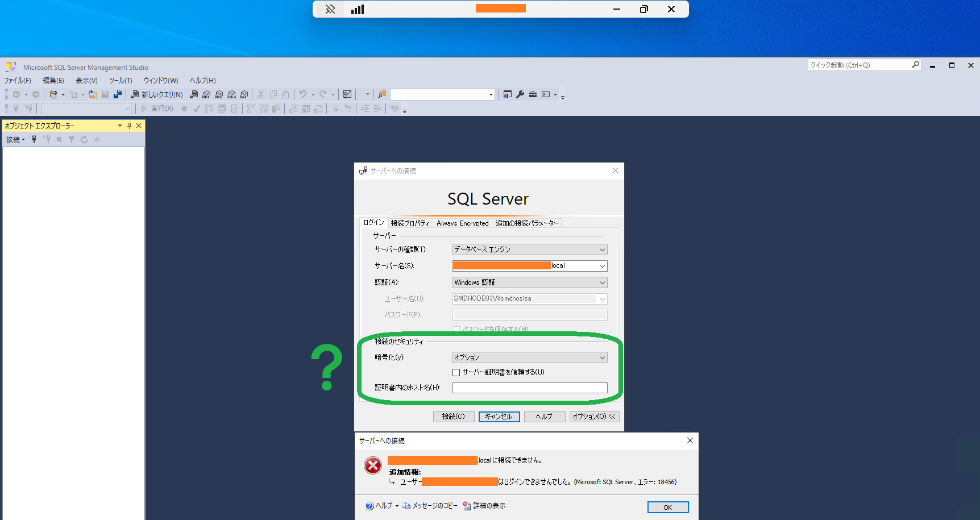980x520 pixels.
Task: Click the help icon in error dialog
Action: [x=369, y=506]
